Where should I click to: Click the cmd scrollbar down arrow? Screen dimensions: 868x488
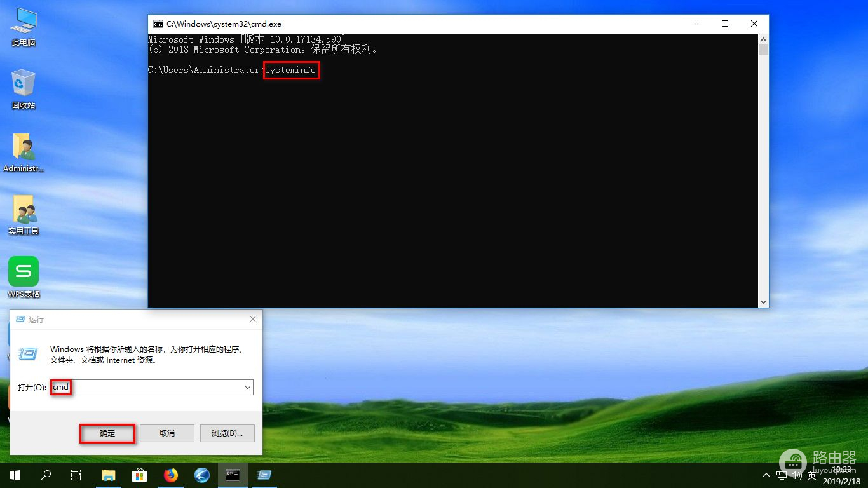click(763, 302)
